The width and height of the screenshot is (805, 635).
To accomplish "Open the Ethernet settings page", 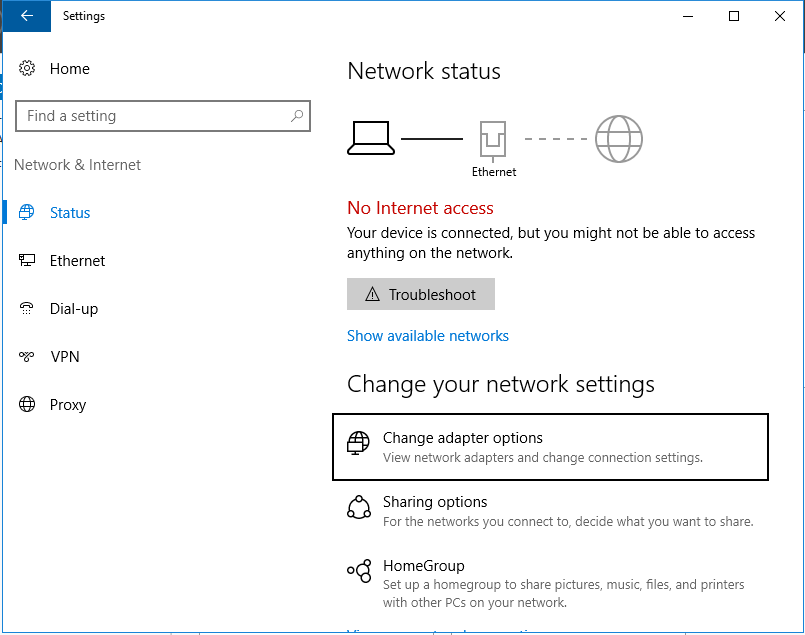I will tap(77, 261).
